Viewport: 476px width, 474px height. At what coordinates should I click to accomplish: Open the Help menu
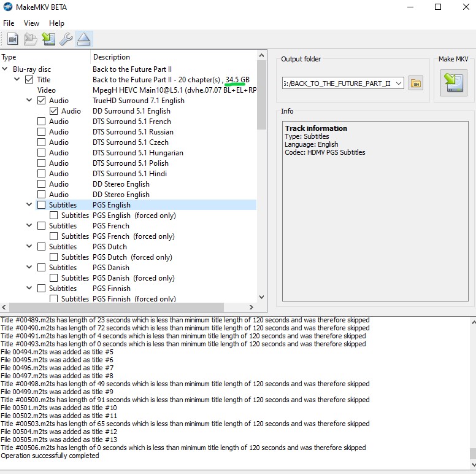tap(56, 23)
